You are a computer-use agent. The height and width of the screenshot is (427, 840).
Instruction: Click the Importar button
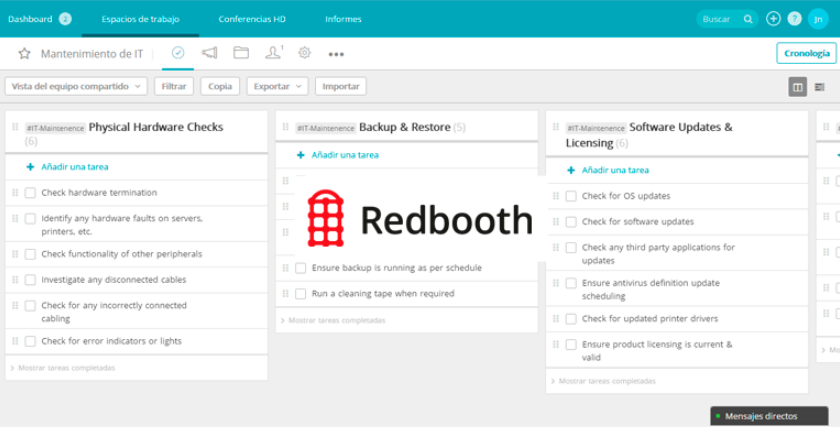tap(341, 86)
